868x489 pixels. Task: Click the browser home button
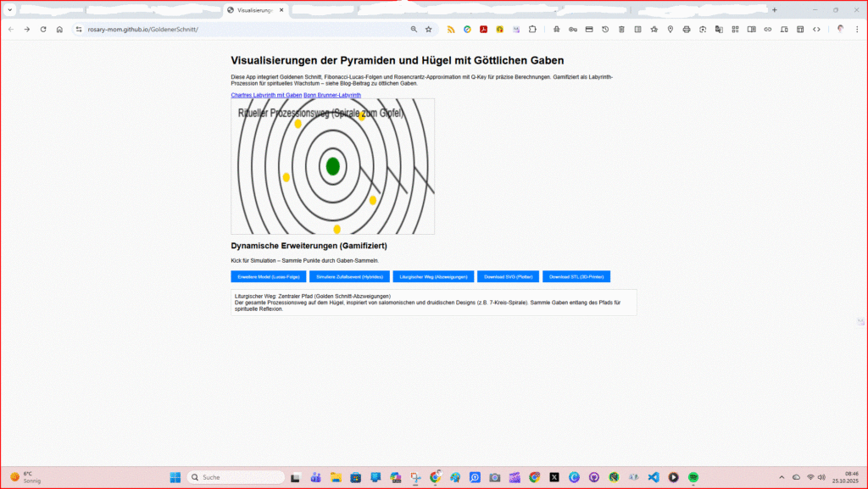point(59,29)
